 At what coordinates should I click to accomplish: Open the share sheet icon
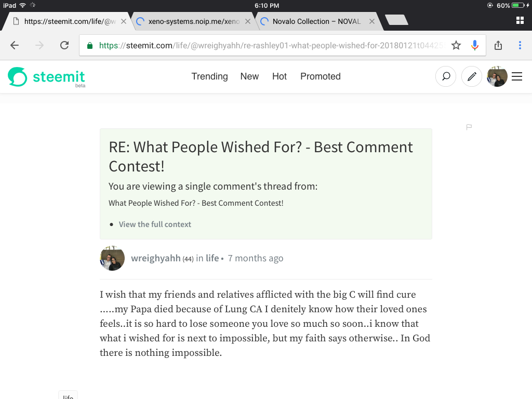498,45
